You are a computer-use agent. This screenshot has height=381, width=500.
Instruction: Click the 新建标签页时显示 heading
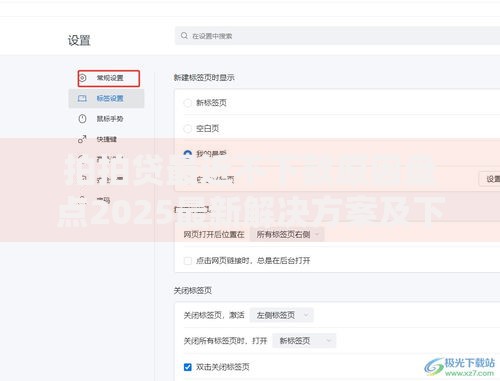point(204,78)
